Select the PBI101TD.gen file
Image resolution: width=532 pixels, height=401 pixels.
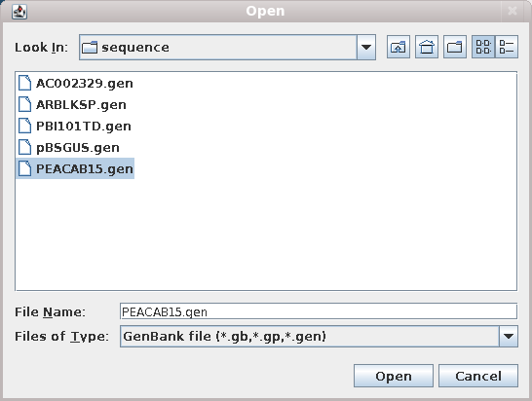tap(75, 126)
